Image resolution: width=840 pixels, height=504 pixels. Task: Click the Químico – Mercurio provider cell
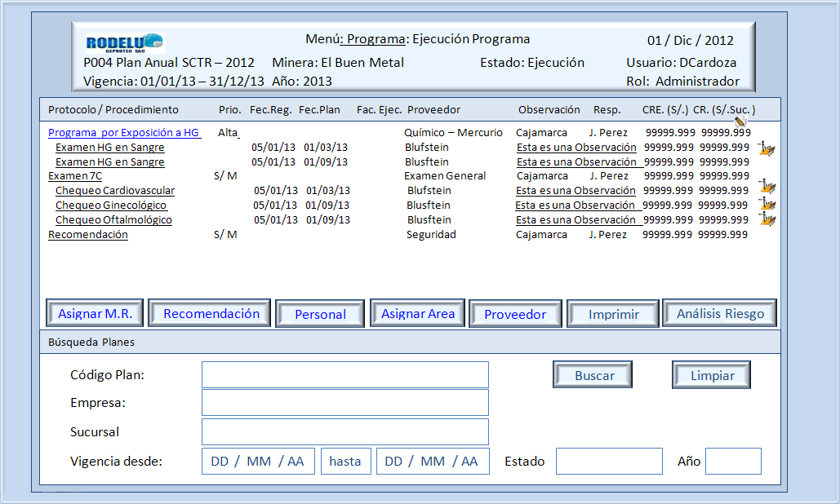pos(453,133)
